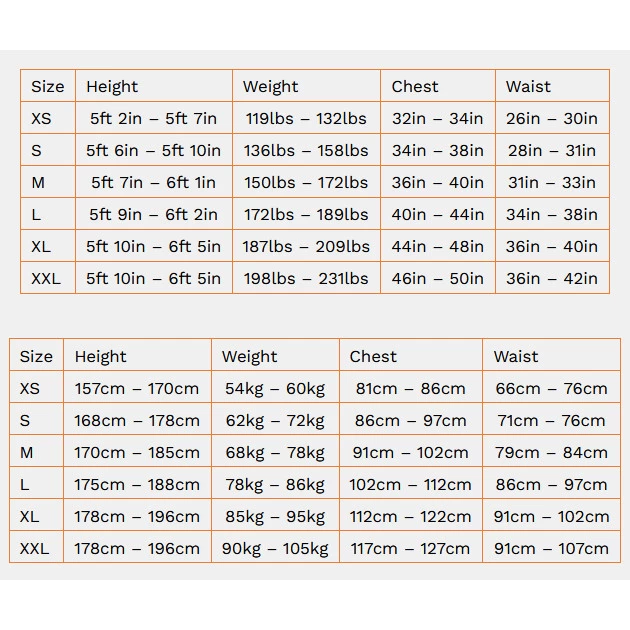Screen dimensions: 630x630
Task: Select the weight cell 187lbs – 209lbs
Action: [x=306, y=246]
